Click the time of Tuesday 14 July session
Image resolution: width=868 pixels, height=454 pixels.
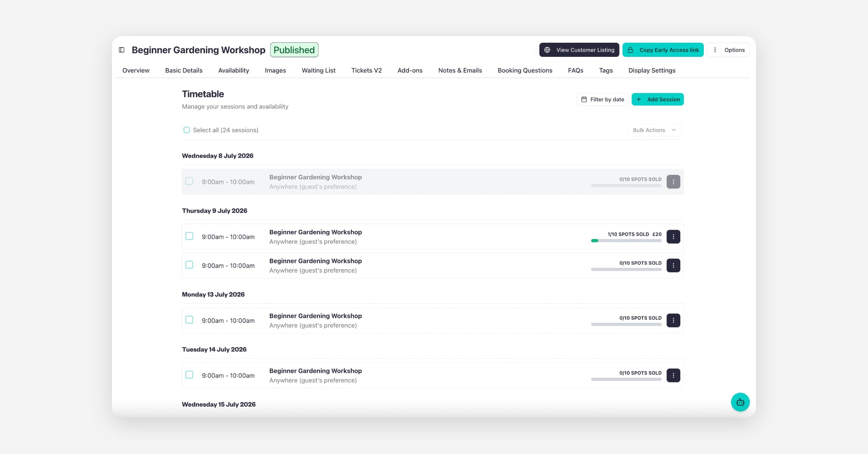pyautogui.click(x=228, y=375)
